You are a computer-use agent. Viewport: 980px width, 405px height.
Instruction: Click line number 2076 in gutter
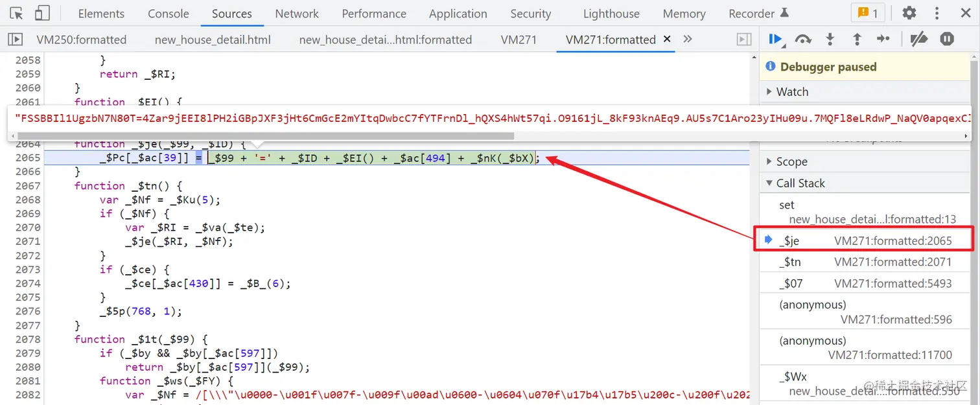click(x=28, y=311)
